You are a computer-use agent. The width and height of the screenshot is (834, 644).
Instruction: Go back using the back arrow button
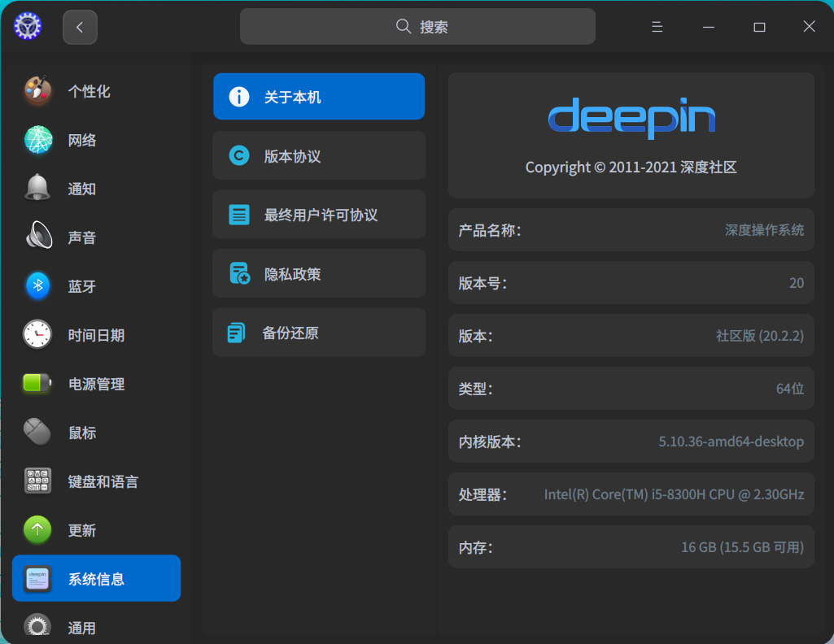tap(80, 27)
